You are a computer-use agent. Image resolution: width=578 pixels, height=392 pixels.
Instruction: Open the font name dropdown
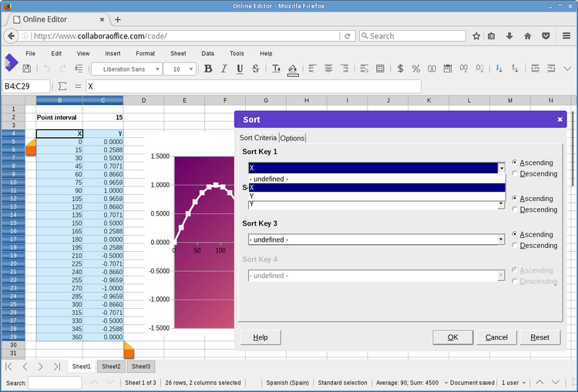pyautogui.click(x=157, y=69)
